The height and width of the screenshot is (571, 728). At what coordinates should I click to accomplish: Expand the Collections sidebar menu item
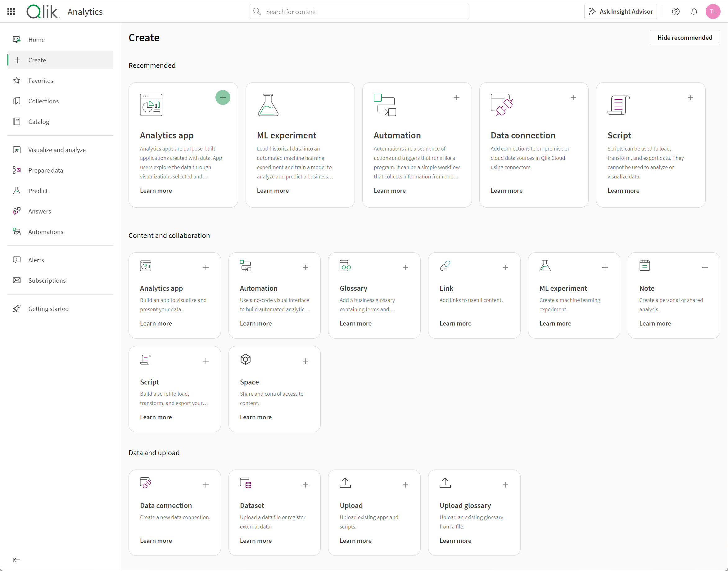43,101
